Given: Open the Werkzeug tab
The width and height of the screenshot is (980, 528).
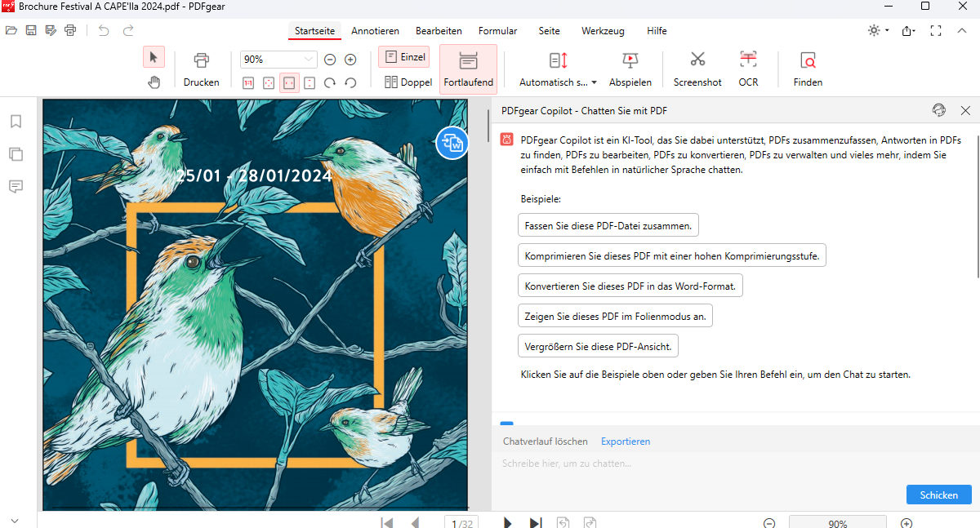Looking at the screenshot, I should pos(603,31).
